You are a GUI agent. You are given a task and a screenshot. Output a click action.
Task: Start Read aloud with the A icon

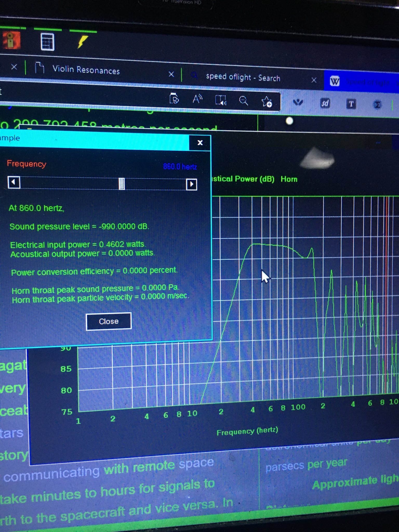(197, 99)
